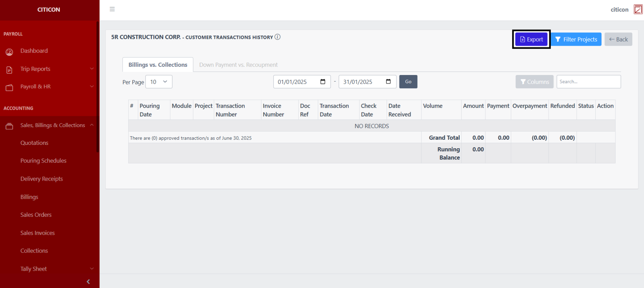Click into the Search input field
The image size is (644, 288).
pyautogui.click(x=588, y=82)
